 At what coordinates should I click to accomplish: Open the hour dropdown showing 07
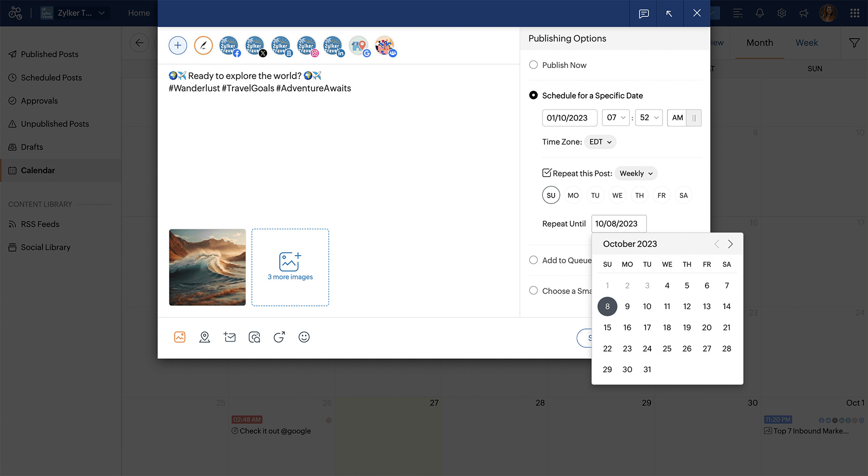616,118
